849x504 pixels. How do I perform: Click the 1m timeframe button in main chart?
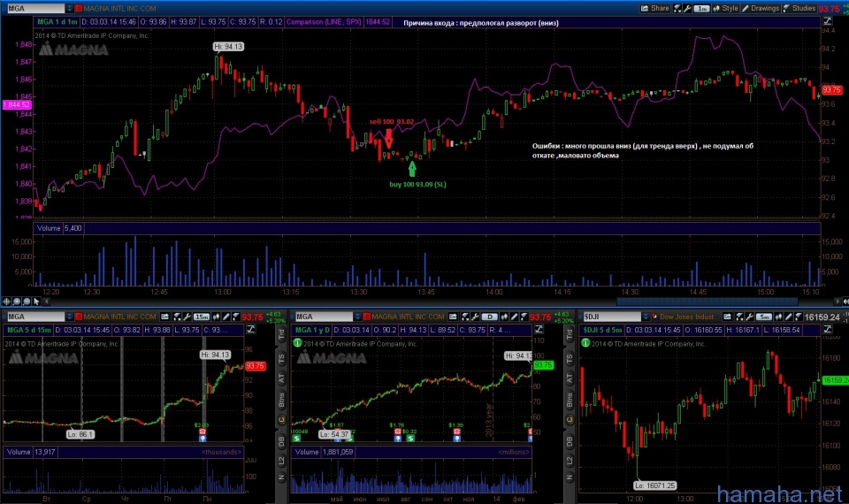click(701, 8)
